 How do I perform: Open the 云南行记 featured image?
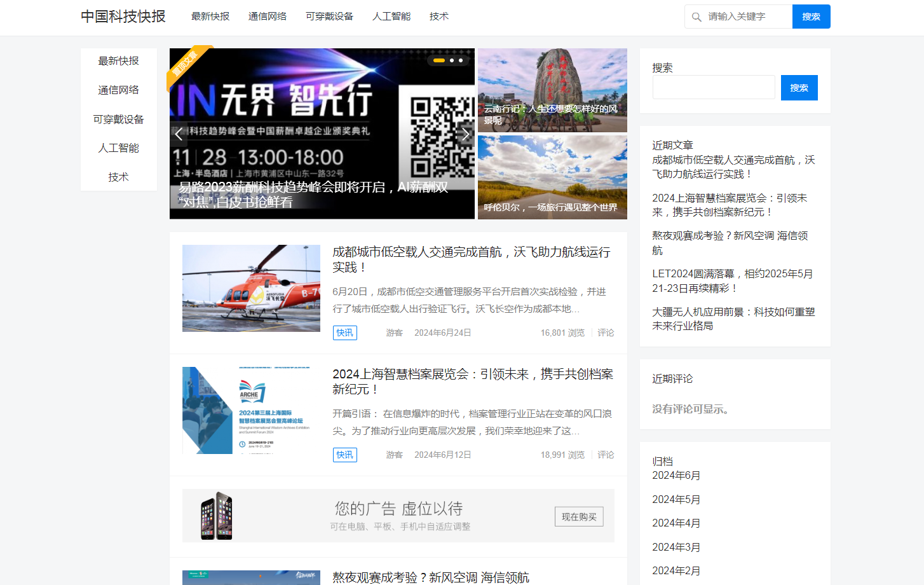tap(552, 90)
